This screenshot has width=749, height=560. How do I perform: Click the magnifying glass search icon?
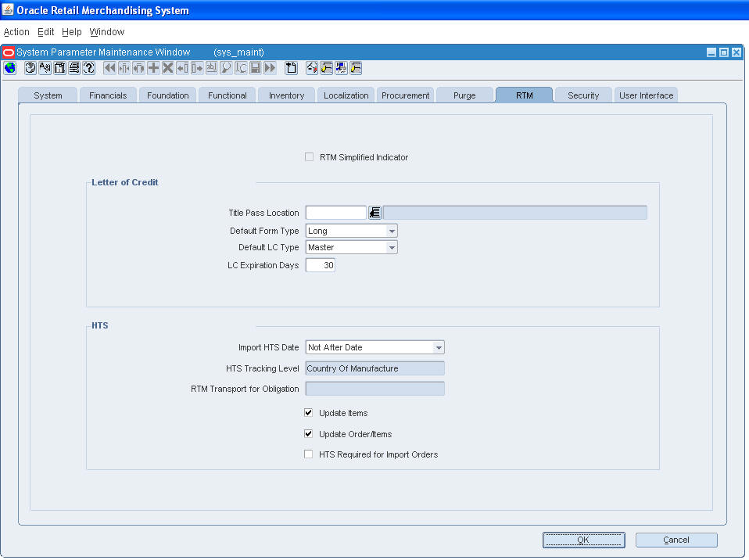[x=226, y=68]
